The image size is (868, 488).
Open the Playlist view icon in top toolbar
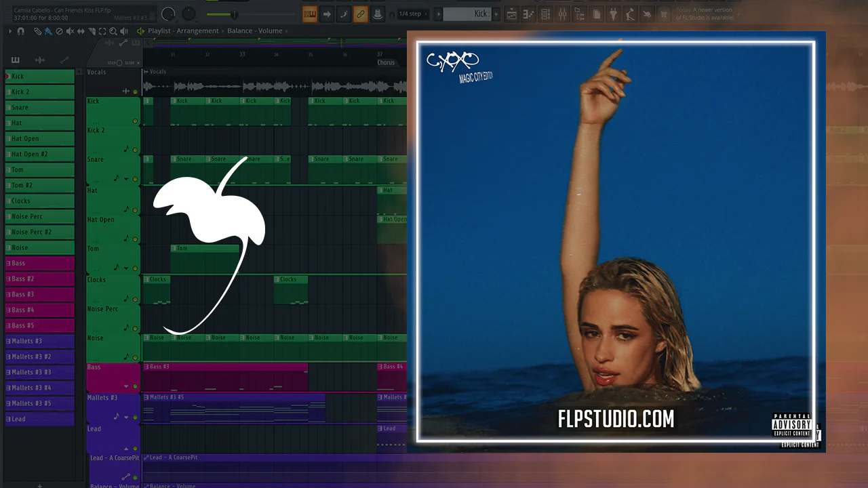(512, 14)
